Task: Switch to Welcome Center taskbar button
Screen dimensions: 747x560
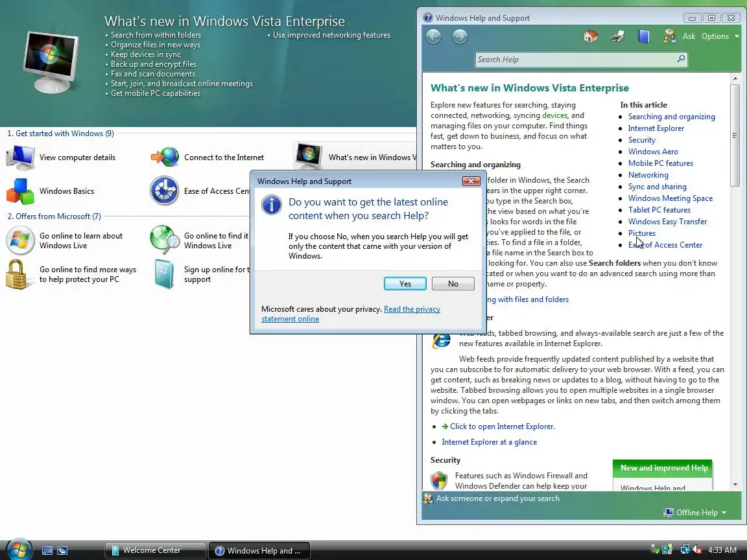Action: pyautogui.click(x=156, y=550)
